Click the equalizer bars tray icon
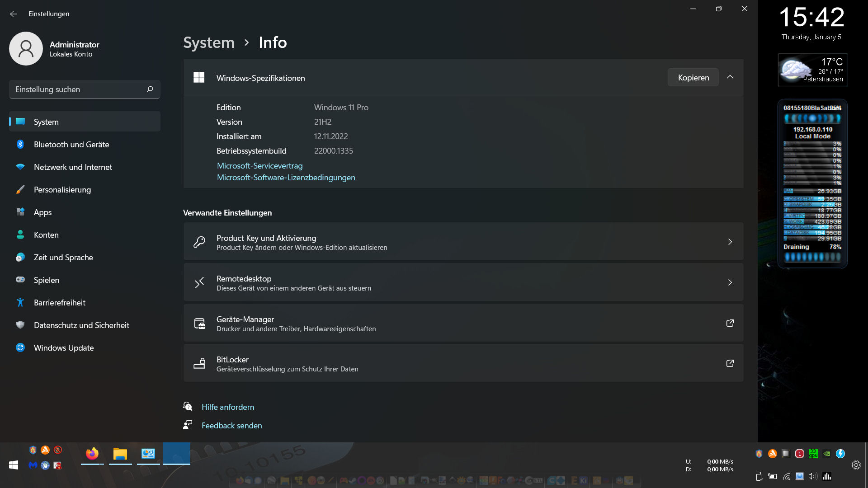 827,476
